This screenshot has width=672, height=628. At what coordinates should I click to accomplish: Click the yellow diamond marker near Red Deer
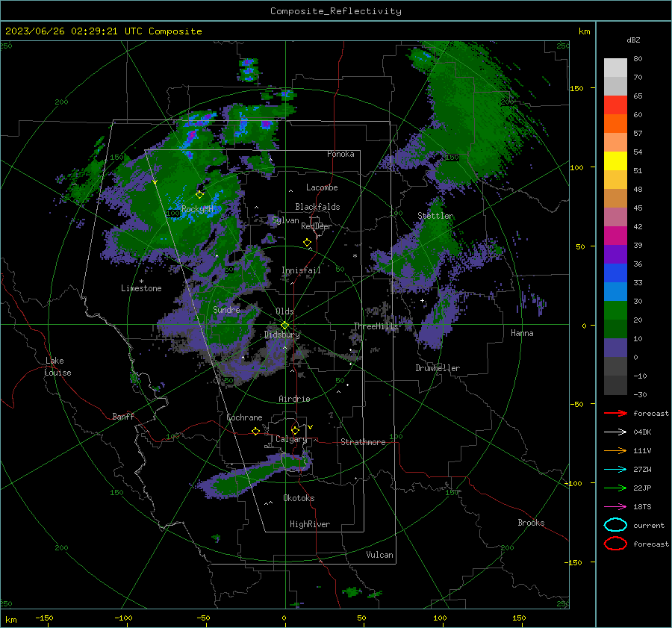(308, 243)
